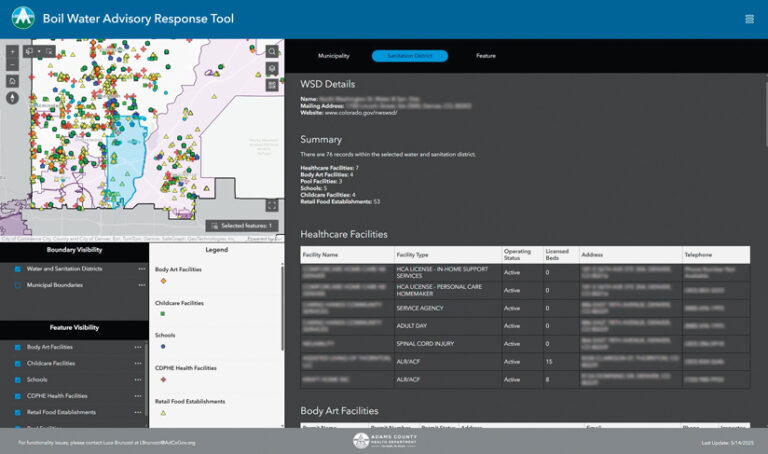This screenshot has height=454, width=768.
Task: Toggle CDPHE Health Facilities layer checkbox
Action: (x=18, y=396)
